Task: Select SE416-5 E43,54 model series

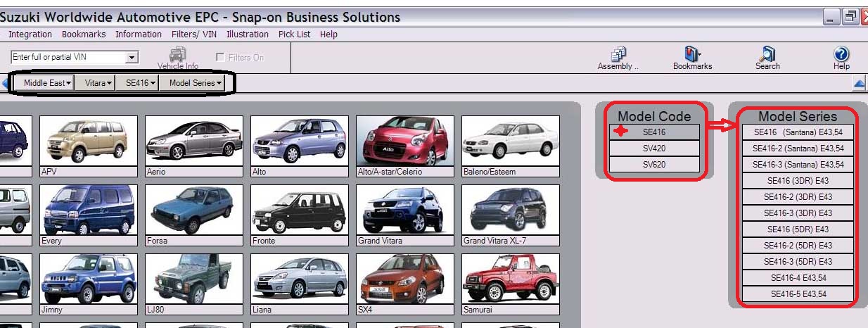Action: click(797, 294)
